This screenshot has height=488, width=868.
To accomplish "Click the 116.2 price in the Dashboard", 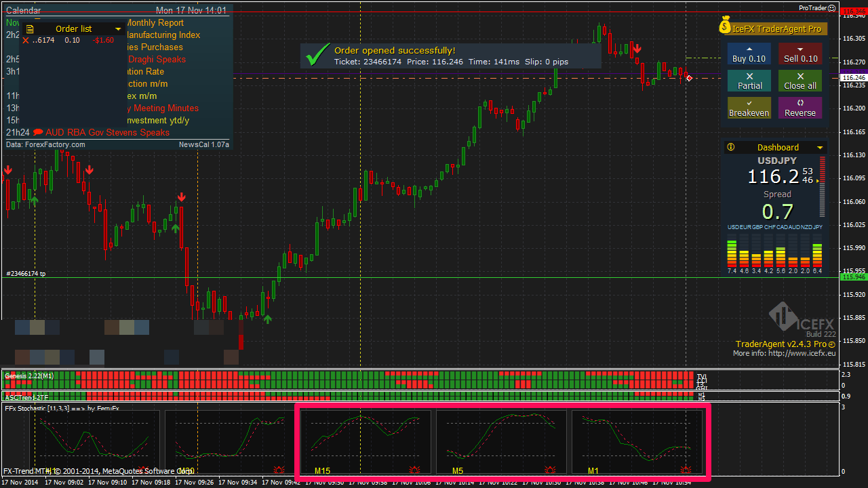I will [x=773, y=177].
